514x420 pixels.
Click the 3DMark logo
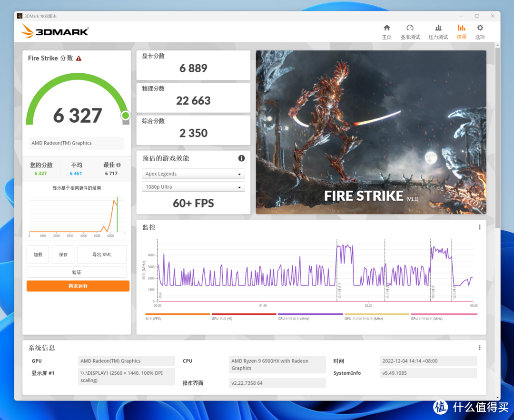[x=54, y=31]
